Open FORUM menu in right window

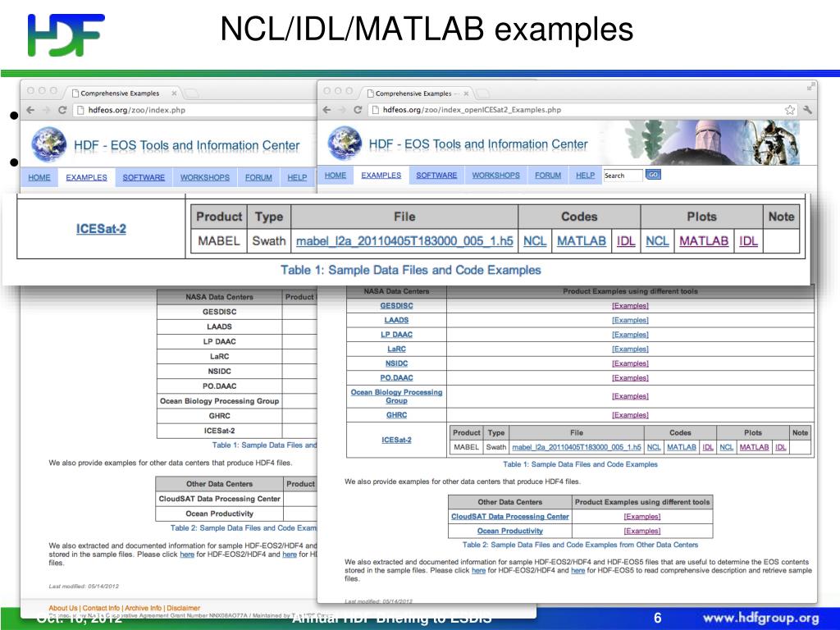pos(548,176)
